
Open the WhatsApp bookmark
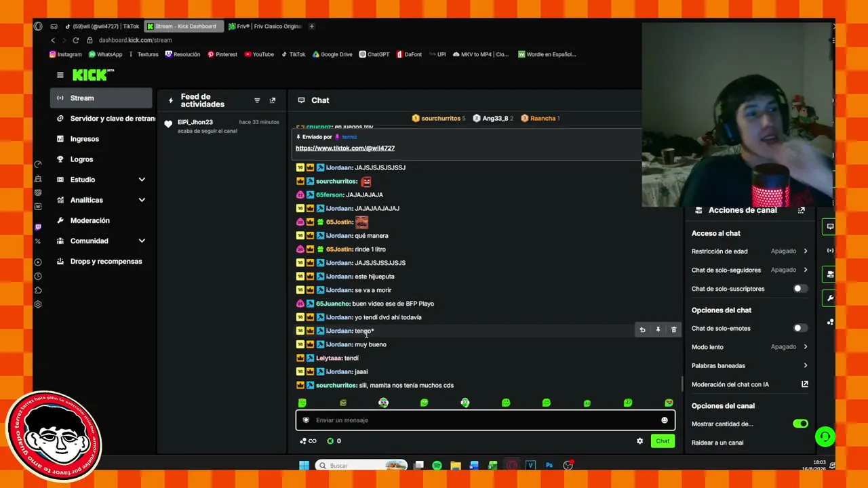pos(105,54)
